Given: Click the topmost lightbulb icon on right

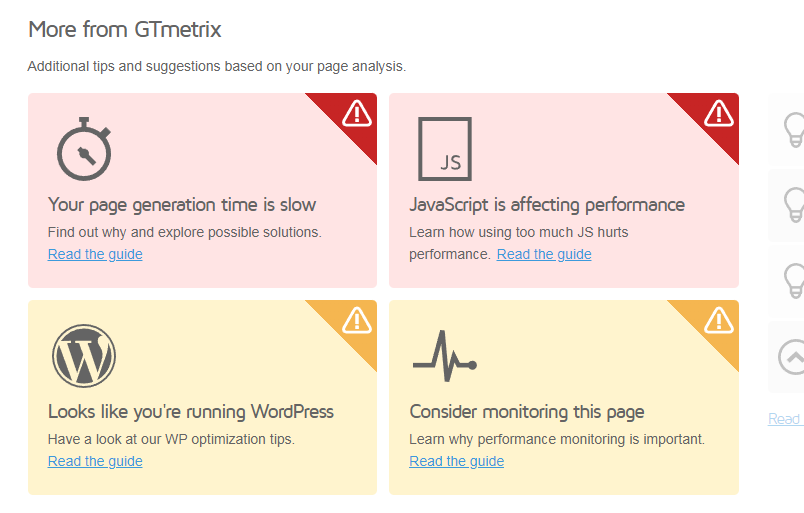Looking at the screenshot, I should (794, 130).
